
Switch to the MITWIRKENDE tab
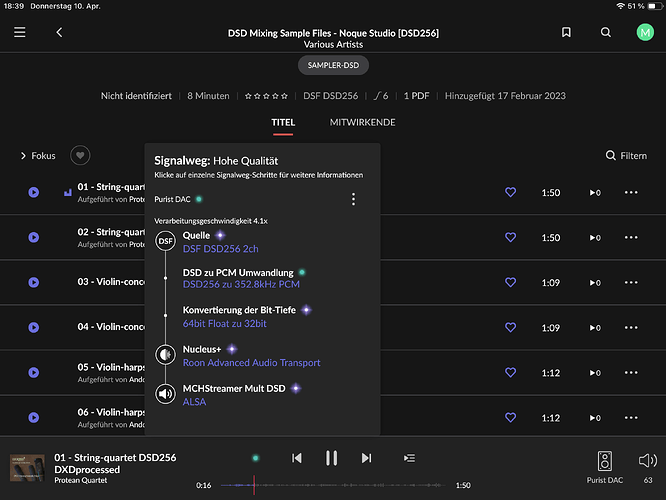(x=362, y=122)
